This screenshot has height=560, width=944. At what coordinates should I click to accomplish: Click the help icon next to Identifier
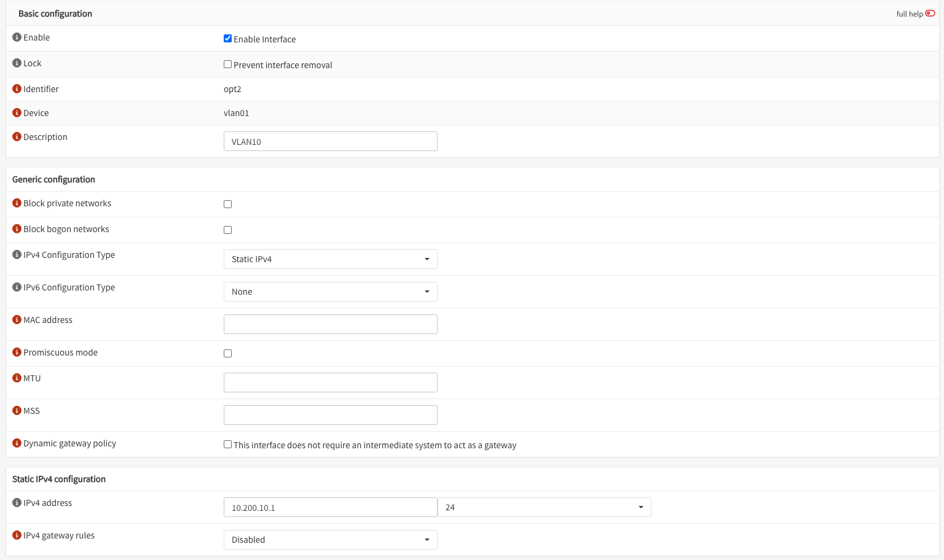[17, 89]
